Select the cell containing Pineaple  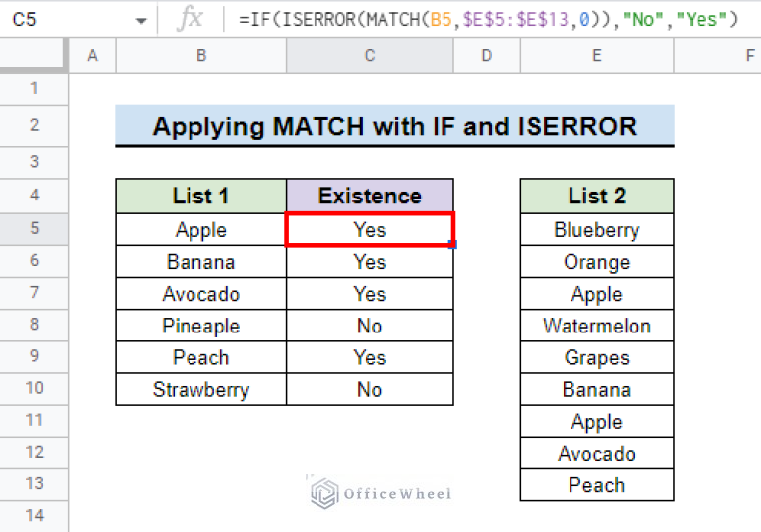coord(201,326)
